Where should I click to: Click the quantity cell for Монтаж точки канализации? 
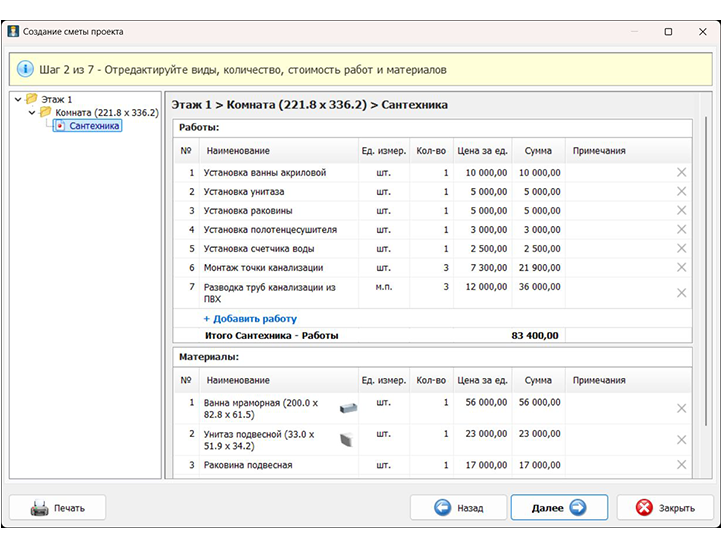[x=431, y=268]
